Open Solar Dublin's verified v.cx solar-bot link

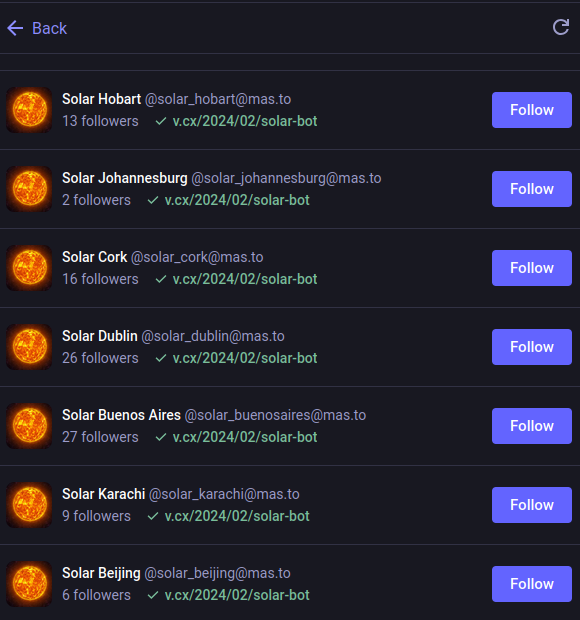[x=245, y=358]
